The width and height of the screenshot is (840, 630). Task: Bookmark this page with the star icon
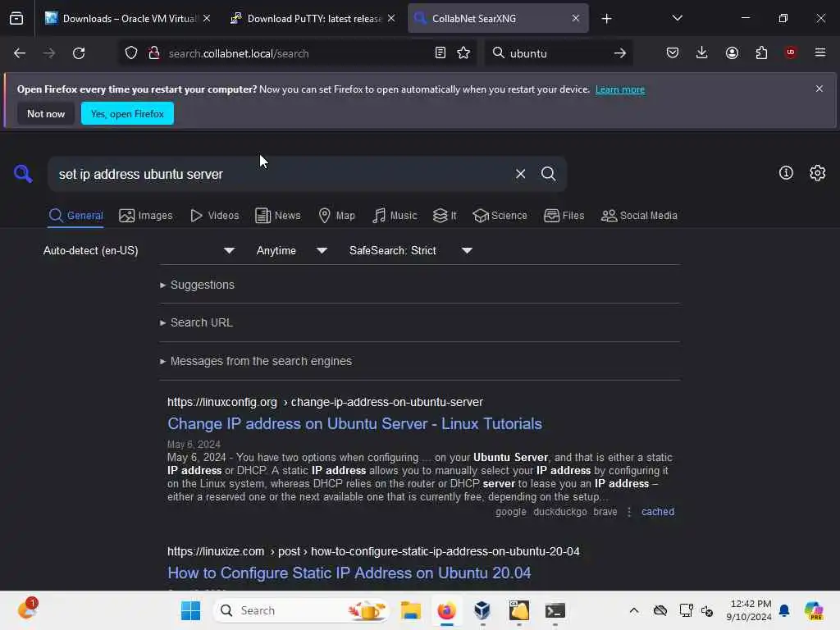[x=463, y=53]
